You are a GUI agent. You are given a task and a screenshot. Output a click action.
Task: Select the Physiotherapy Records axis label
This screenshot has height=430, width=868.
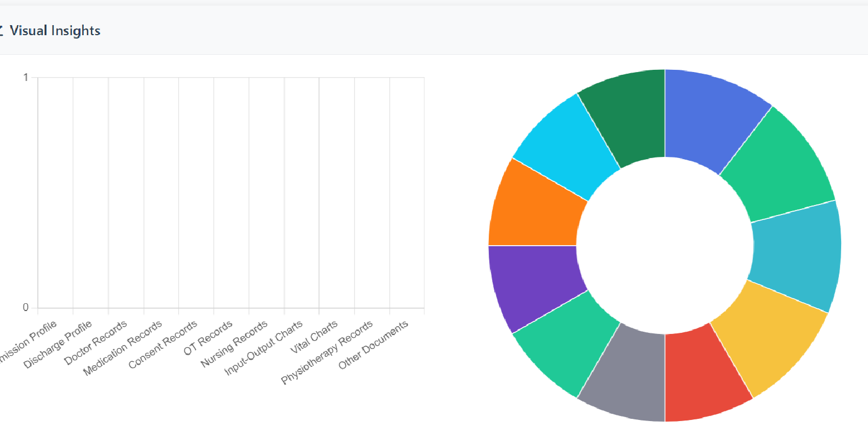pos(327,353)
